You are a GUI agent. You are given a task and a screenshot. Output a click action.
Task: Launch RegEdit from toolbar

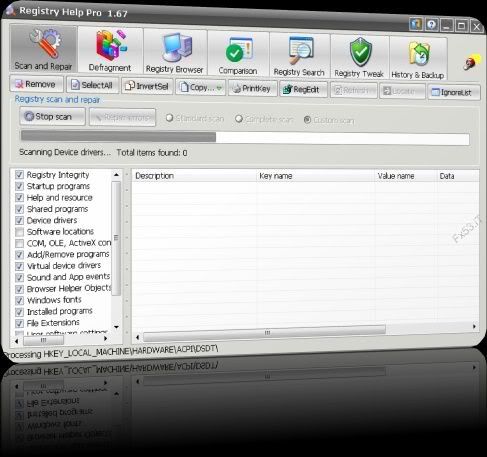(303, 89)
